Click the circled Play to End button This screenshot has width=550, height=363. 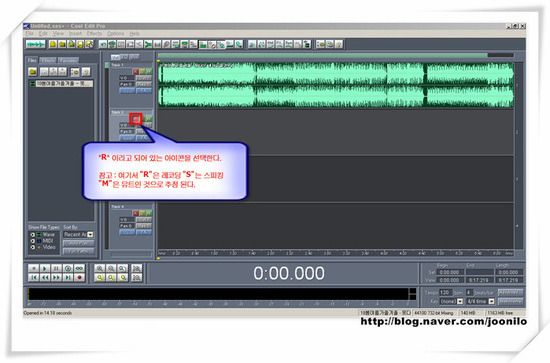68,268
